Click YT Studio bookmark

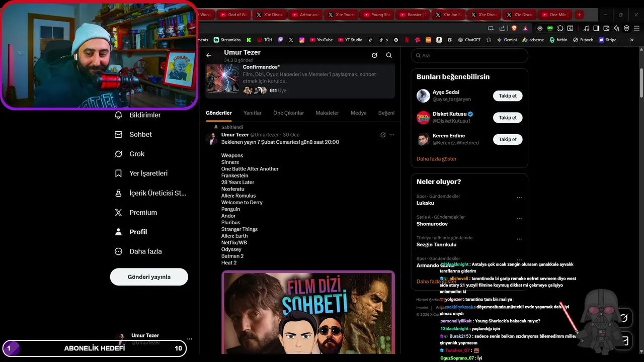[350, 40]
